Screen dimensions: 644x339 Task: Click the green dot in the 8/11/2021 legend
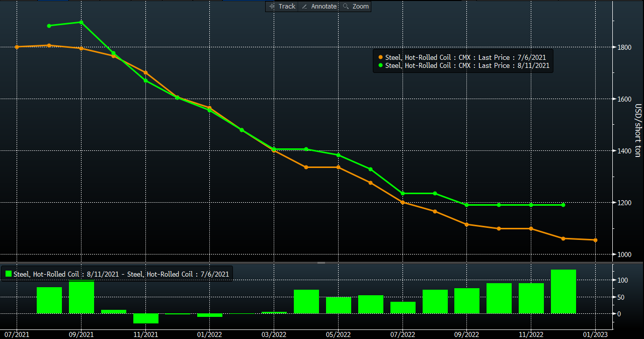381,66
